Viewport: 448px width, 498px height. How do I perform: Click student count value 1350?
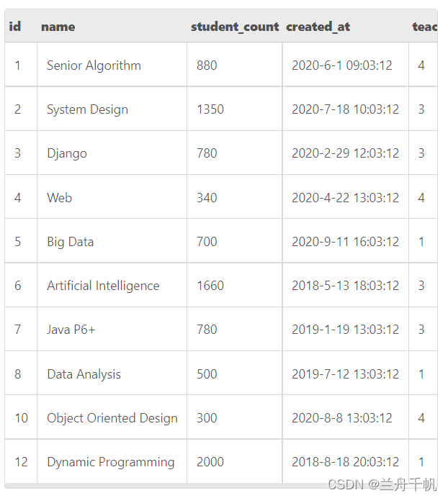click(x=210, y=109)
